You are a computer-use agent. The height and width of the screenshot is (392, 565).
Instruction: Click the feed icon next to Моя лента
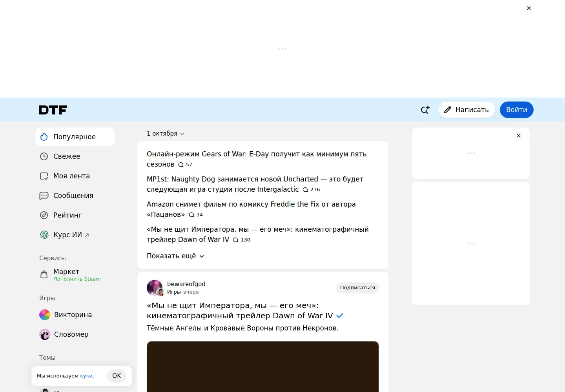pyautogui.click(x=44, y=176)
